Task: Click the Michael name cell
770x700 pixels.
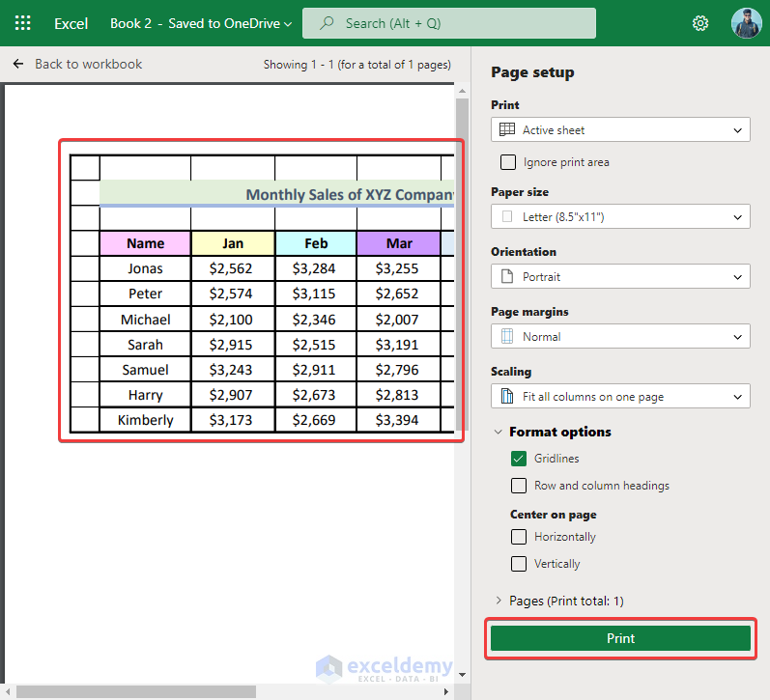Action: (145, 319)
